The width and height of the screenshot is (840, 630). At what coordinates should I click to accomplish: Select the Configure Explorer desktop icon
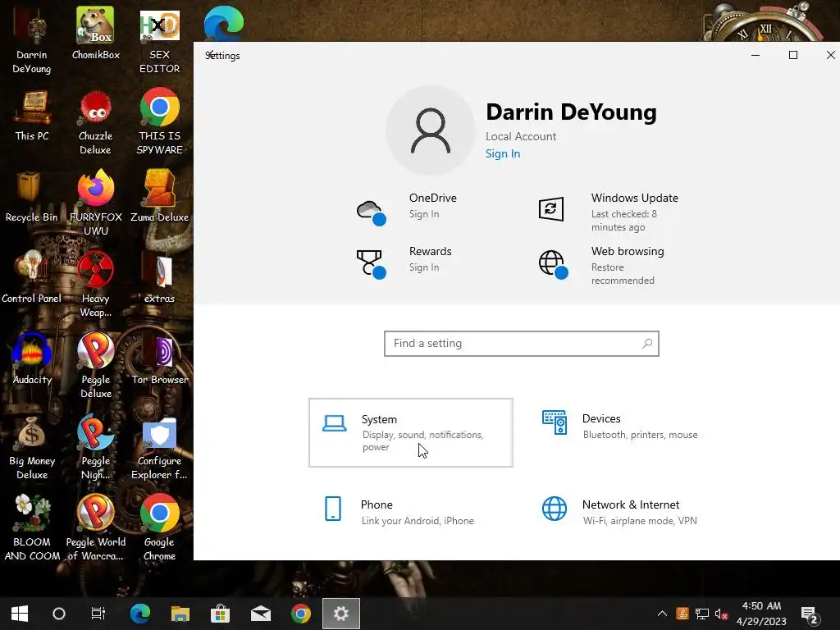point(160,447)
